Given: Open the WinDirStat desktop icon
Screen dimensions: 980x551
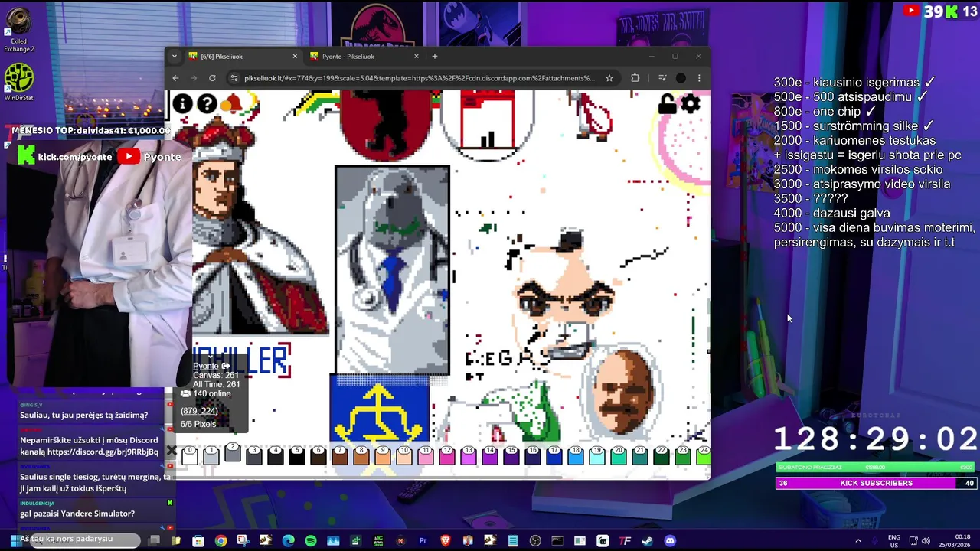Looking at the screenshot, I should click(19, 83).
